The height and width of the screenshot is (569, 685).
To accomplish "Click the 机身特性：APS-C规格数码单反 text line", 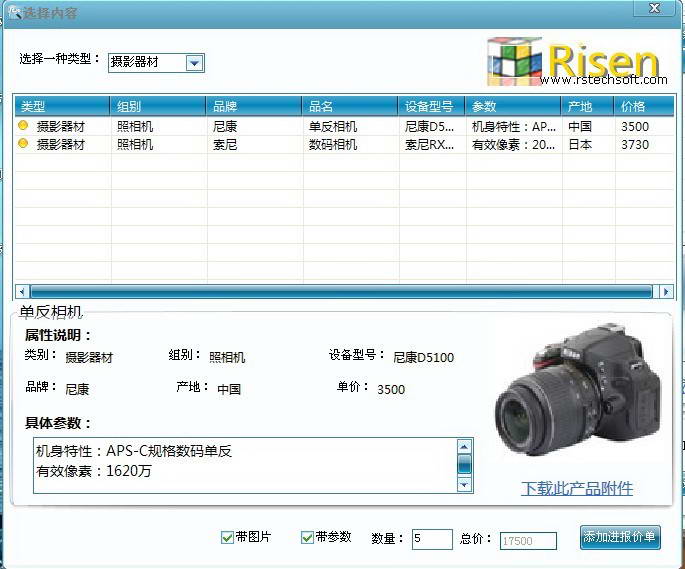I will [134, 451].
